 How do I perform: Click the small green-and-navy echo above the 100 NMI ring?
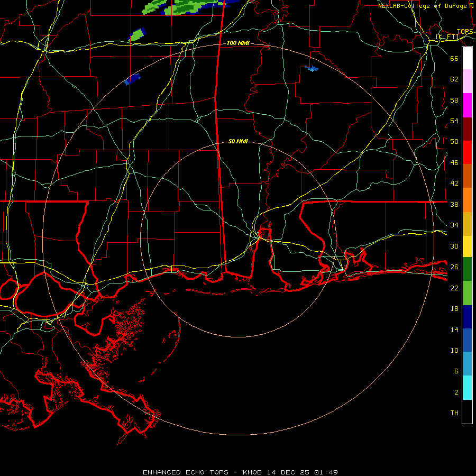click(x=138, y=35)
